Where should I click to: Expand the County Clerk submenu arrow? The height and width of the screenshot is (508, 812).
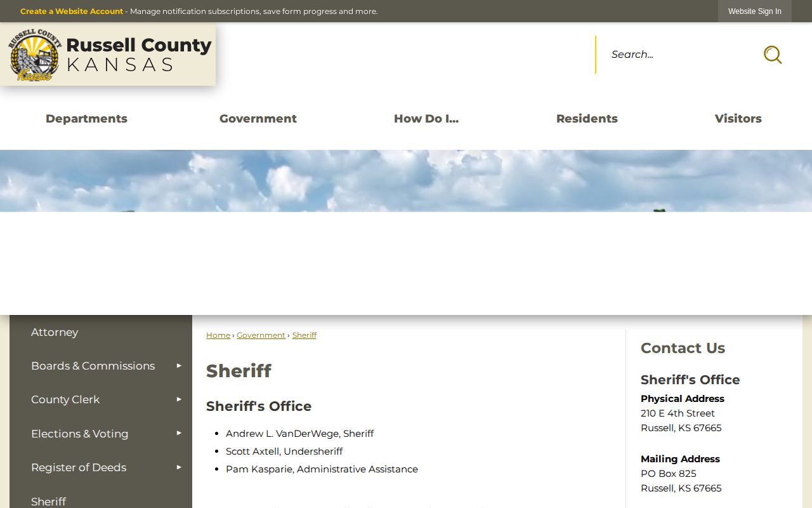(179, 399)
